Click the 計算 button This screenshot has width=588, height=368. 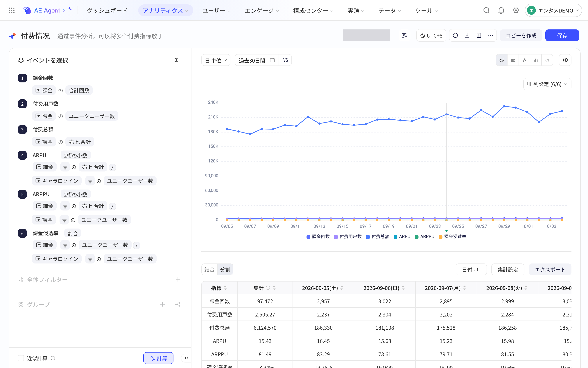point(158,358)
